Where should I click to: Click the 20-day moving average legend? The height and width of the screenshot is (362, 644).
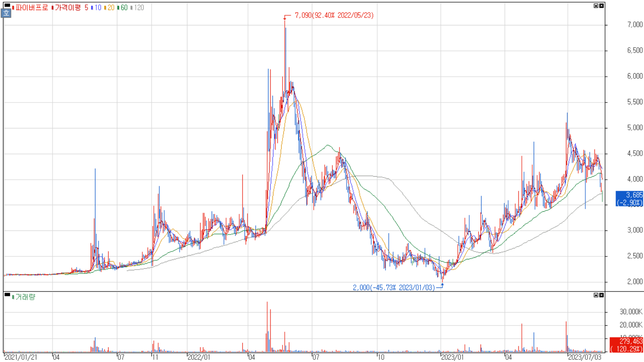(110, 7)
